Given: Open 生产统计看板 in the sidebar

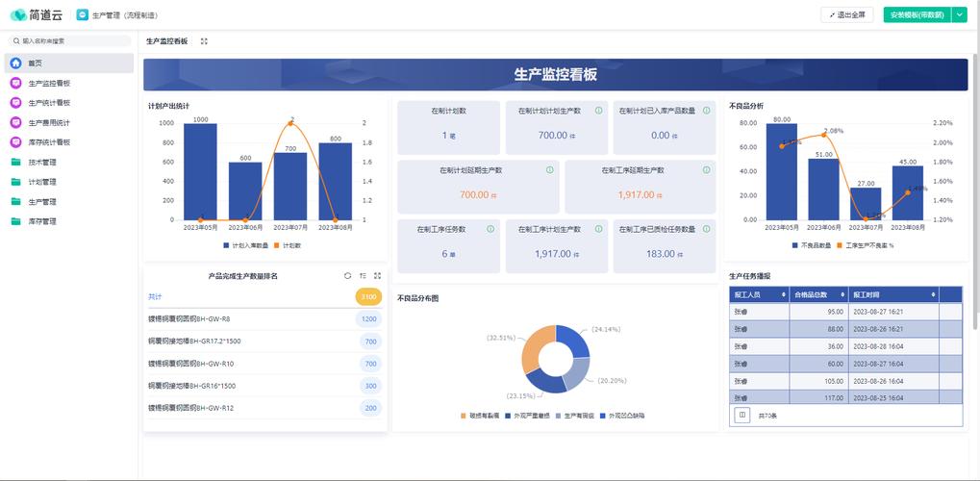Looking at the screenshot, I should click(69, 103).
